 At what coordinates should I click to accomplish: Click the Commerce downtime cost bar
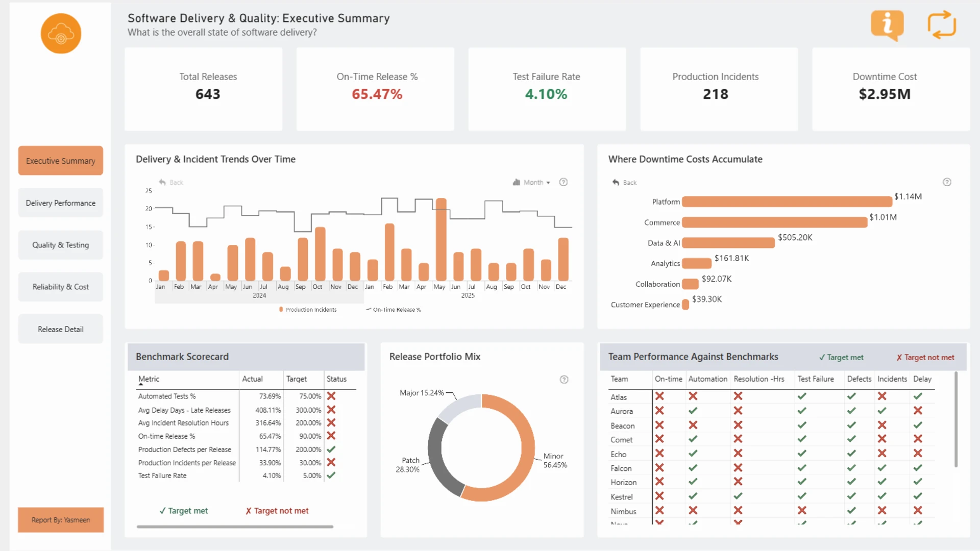(774, 222)
